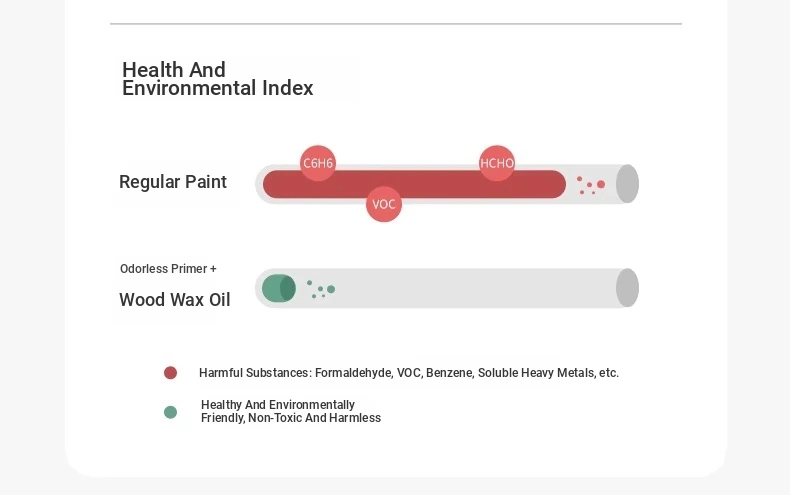Click the Wood Wax Oil label
Viewport: 790px width, 495px height.
(175, 300)
